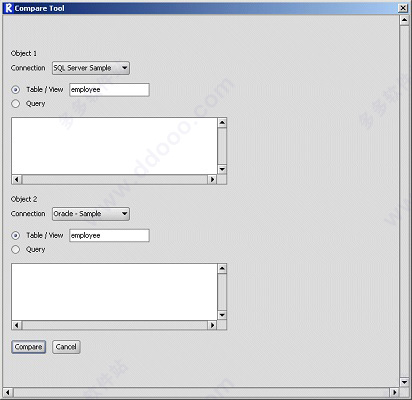This screenshot has width=412, height=400.
Task: Click Object 2 query box scroll-down arrow
Action: (x=222, y=315)
